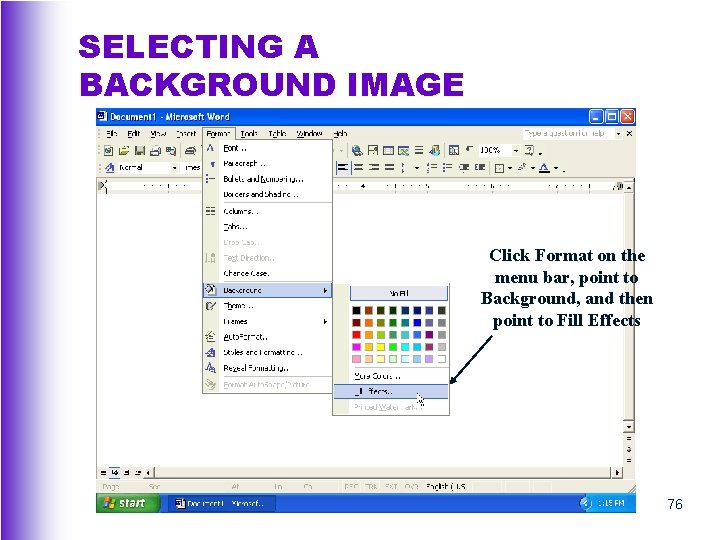Click the Save floppy disk icon
The width and height of the screenshot is (720, 540).
coord(140,150)
